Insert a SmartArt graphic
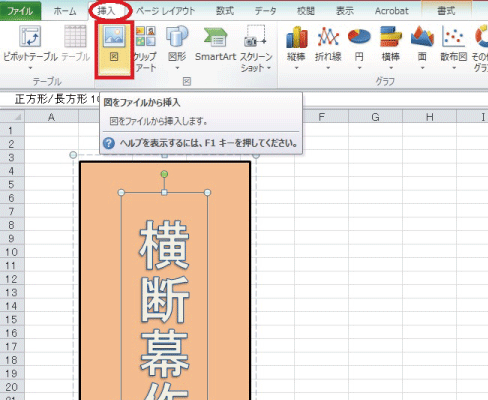The width and height of the screenshot is (488, 400). [x=215, y=45]
